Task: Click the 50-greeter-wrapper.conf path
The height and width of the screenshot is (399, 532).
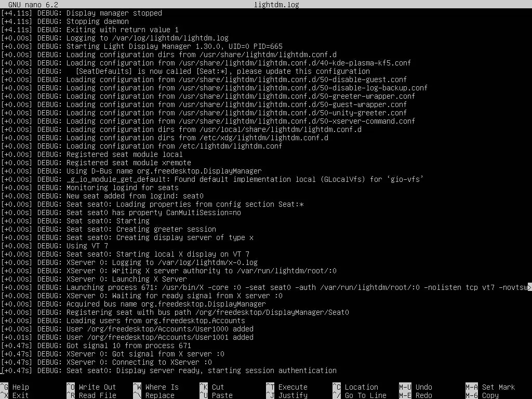Action: click(x=297, y=96)
